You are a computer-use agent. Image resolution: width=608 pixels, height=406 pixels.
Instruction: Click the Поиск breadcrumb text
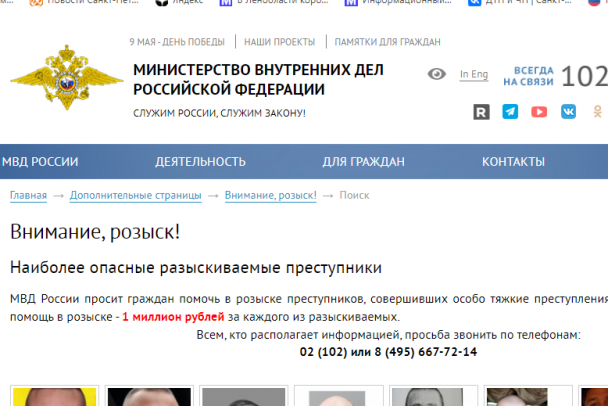(354, 195)
